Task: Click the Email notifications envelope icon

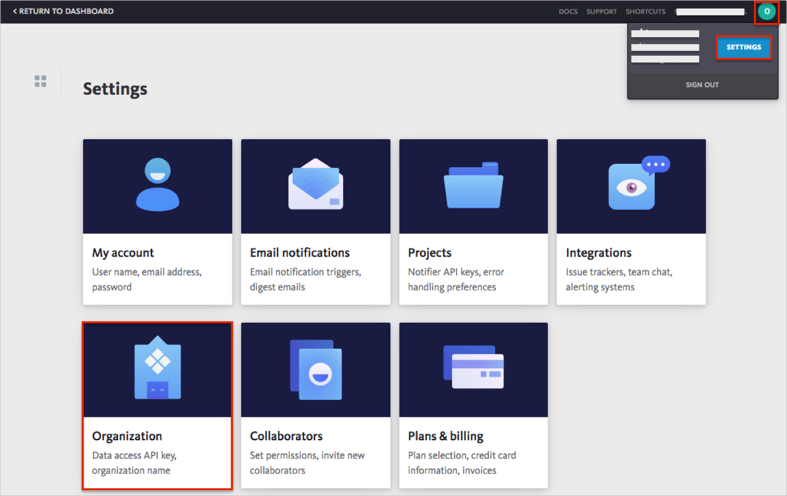Action: pos(315,185)
